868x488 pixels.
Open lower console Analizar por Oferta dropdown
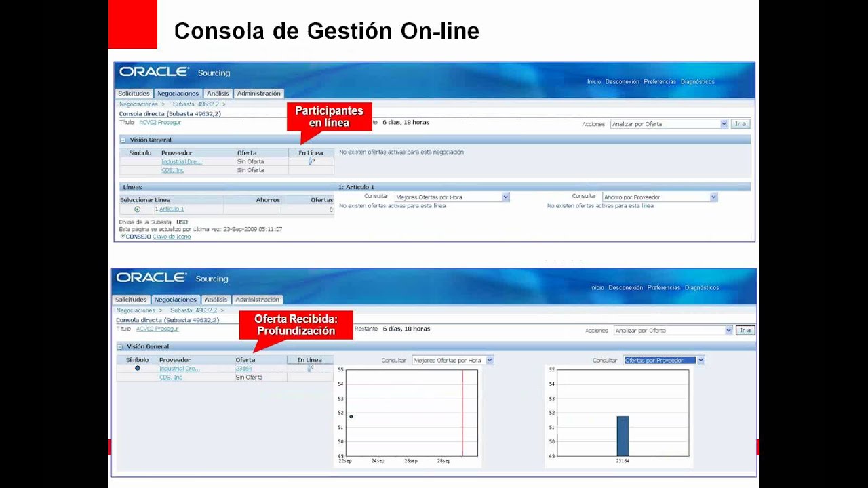click(673, 331)
